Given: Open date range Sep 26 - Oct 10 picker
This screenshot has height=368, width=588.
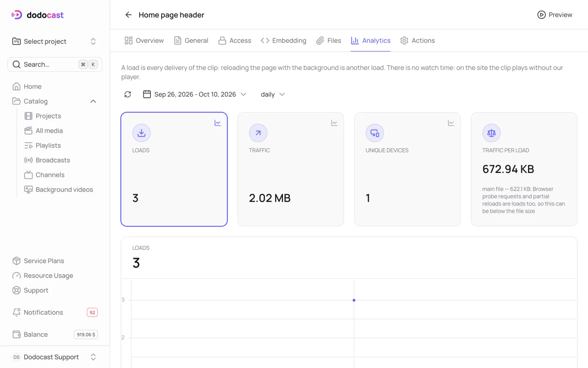Looking at the screenshot, I should pyautogui.click(x=195, y=95).
